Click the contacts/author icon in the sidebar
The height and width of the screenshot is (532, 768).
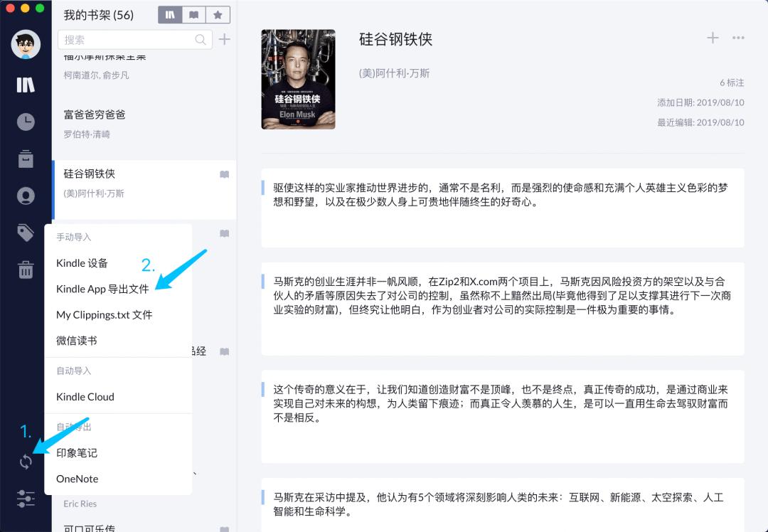tap(26, 196)
